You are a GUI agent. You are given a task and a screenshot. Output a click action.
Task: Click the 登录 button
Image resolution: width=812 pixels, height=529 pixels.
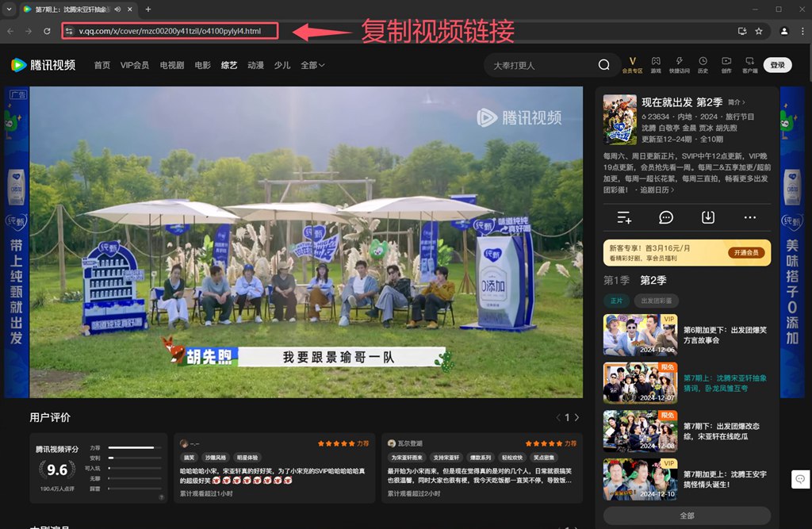pos(777,64)
